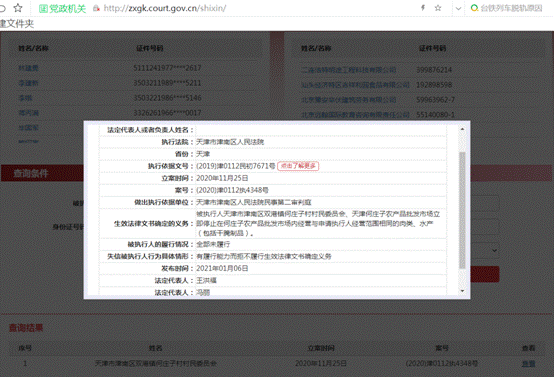The width and height of the screenshot is (554, 377).
Task: Click the green site identity label before URL
Action: [62, 8]
